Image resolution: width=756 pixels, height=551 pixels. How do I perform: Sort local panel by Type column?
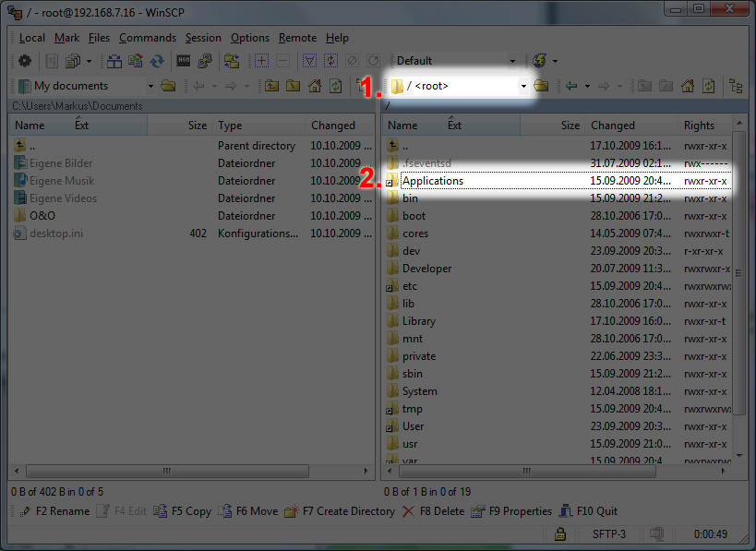[x=258, y=126]
